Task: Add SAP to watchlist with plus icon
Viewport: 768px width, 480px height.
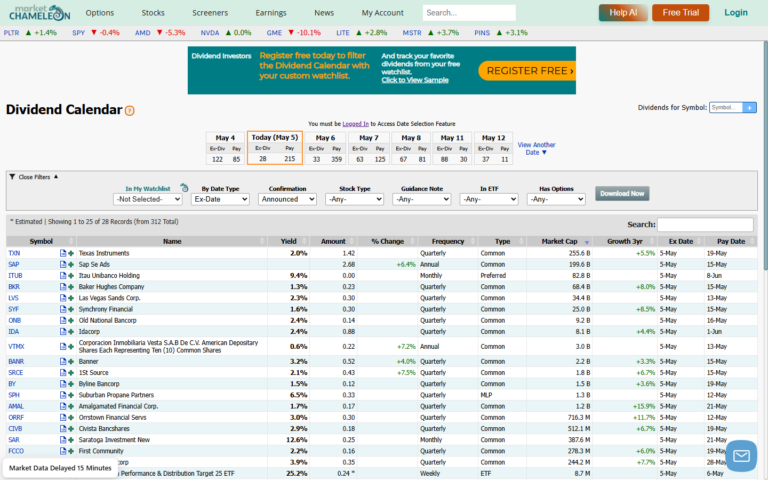Action: pyautogui.click(x=71, y=264)
